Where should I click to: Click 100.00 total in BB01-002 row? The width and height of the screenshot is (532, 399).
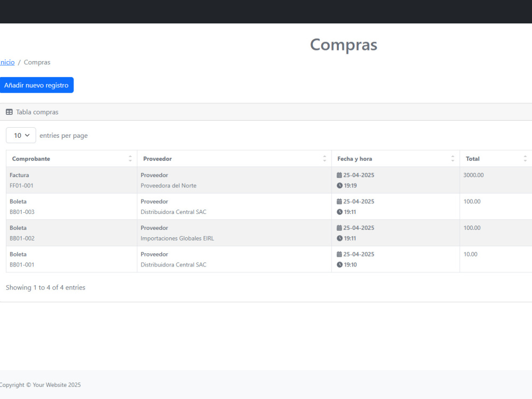click(x=472, y=228)
